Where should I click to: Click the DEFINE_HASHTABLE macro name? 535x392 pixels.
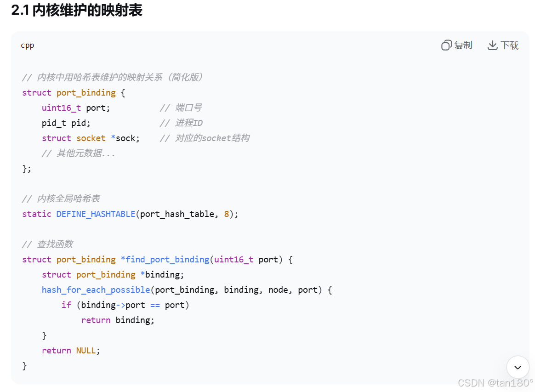tap(96, 214)
